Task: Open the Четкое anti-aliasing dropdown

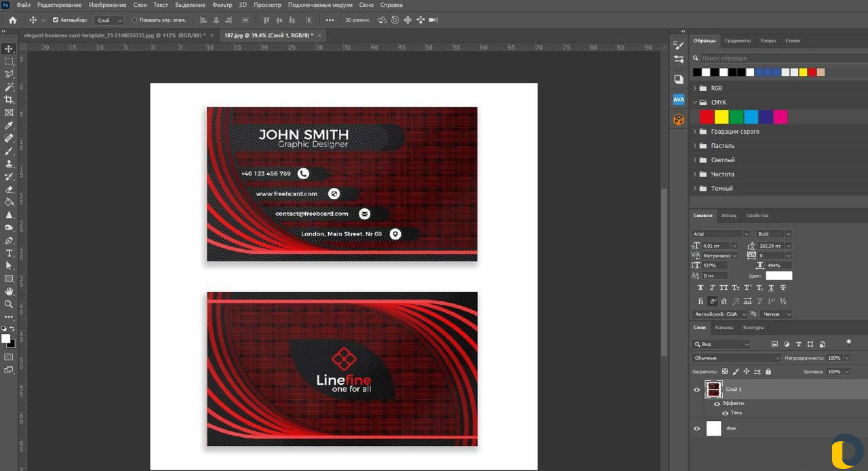Action: (x=776, y=314)
